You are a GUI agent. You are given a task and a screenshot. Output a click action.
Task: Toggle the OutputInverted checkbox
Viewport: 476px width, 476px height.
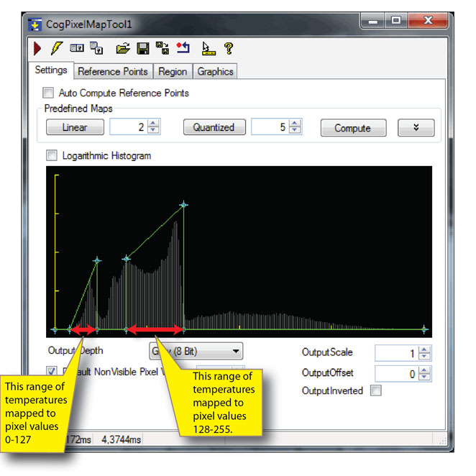click(376, 390)
